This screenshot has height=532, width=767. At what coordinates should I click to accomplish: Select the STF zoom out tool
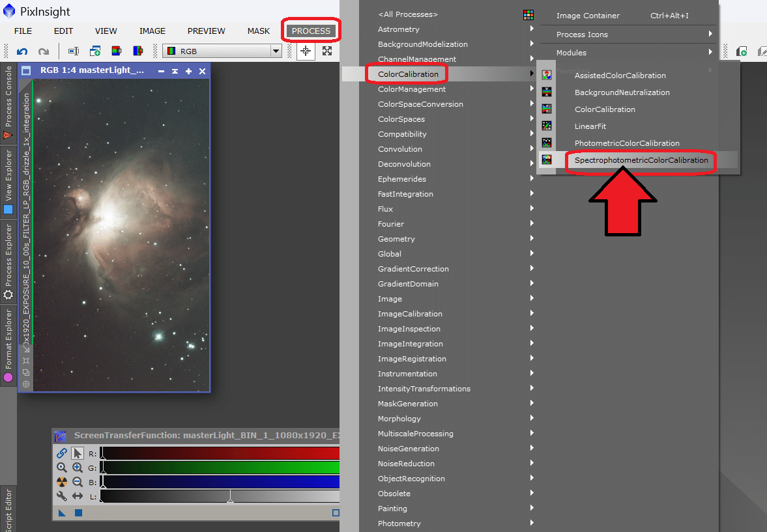point(78,482)
